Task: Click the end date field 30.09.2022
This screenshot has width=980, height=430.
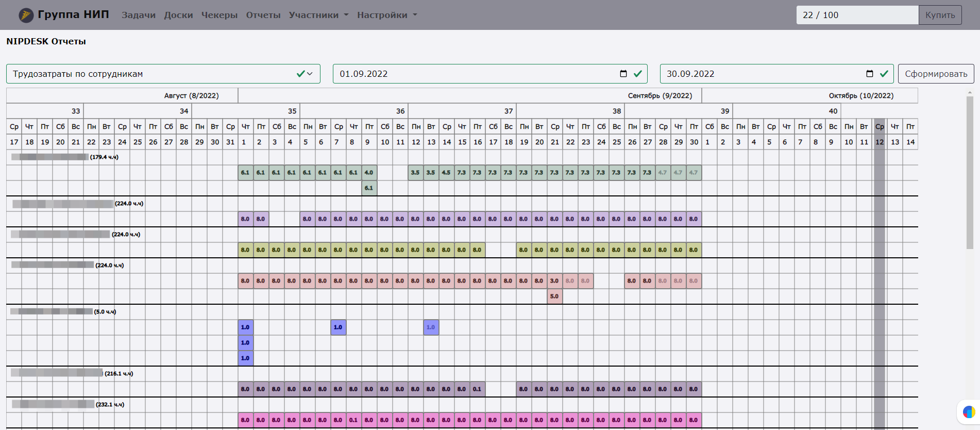Action: [777, 74]
